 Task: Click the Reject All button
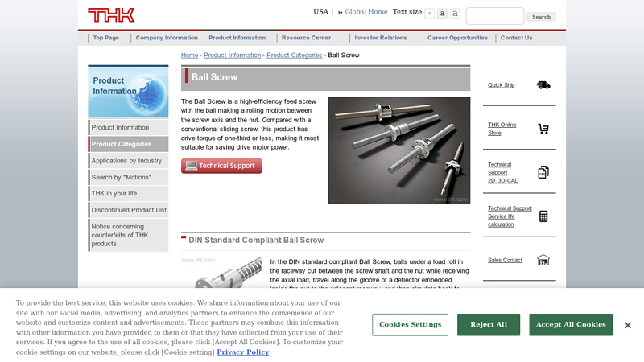[489, 325]
